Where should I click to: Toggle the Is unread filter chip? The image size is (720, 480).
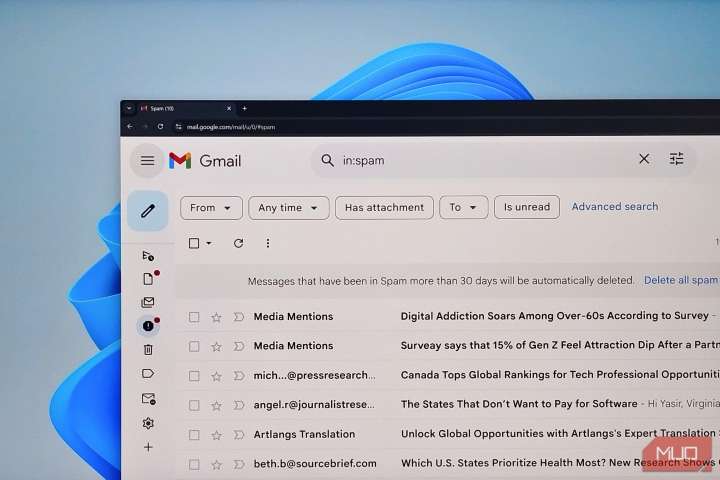click(x=527, y=207)
